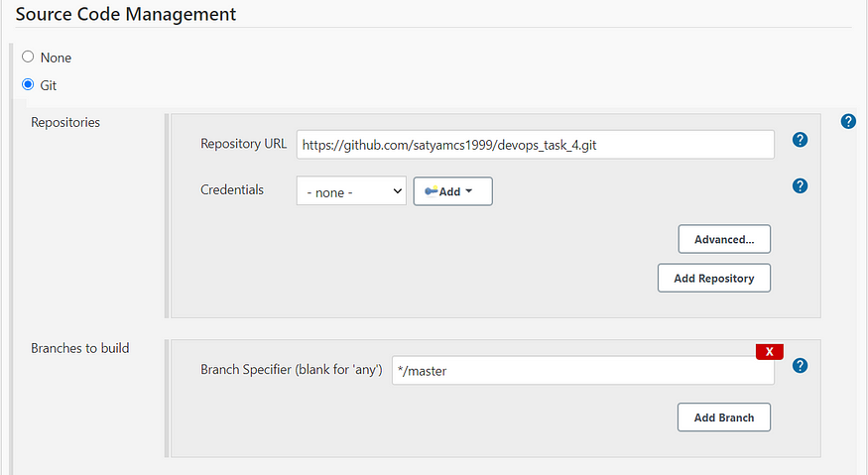Click the Branch Specifier label text
Image resolution: width=868 pixels, height=475 pixels.
click(x=292, y=369)
